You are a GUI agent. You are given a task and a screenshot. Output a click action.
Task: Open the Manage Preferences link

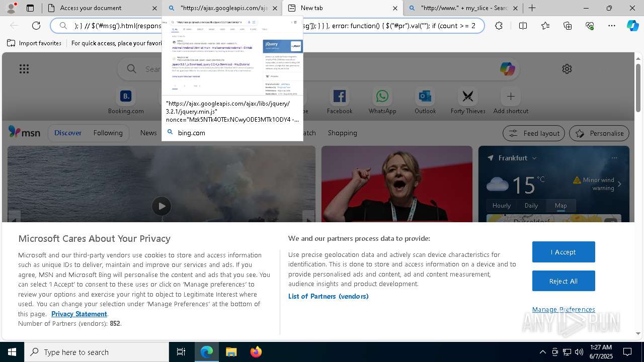tap(563, 309)
